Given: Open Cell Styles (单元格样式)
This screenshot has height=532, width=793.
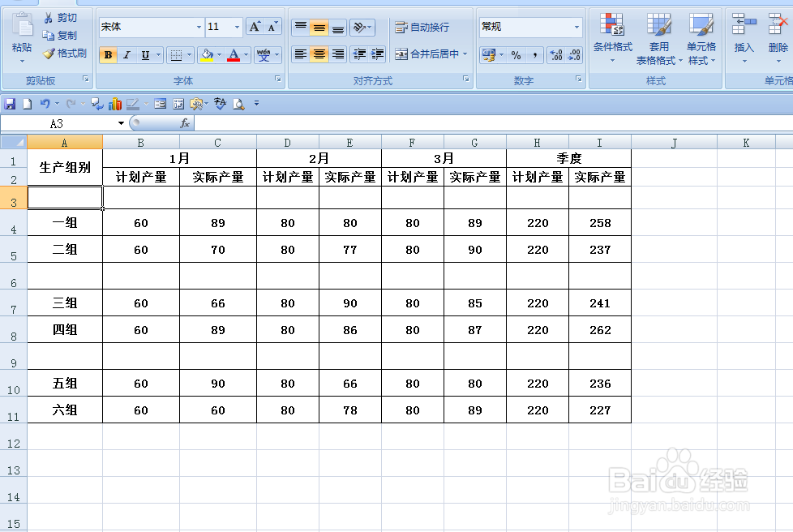Looking at the screenshot, I should (x=701, y=38).
